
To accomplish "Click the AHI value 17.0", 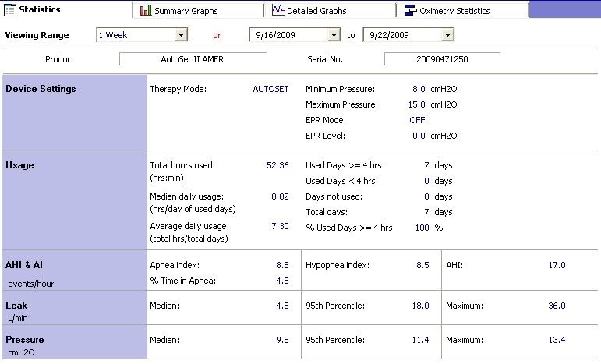I will [557, 265].
